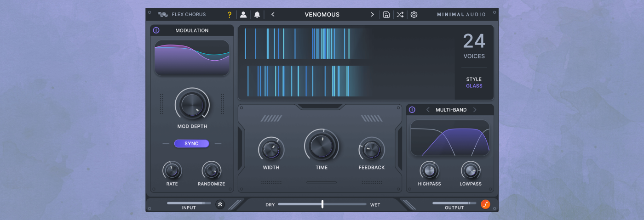This screenshot has height=220, width=644.
Task: Click the Feedback knob
Action: point(372,150)
